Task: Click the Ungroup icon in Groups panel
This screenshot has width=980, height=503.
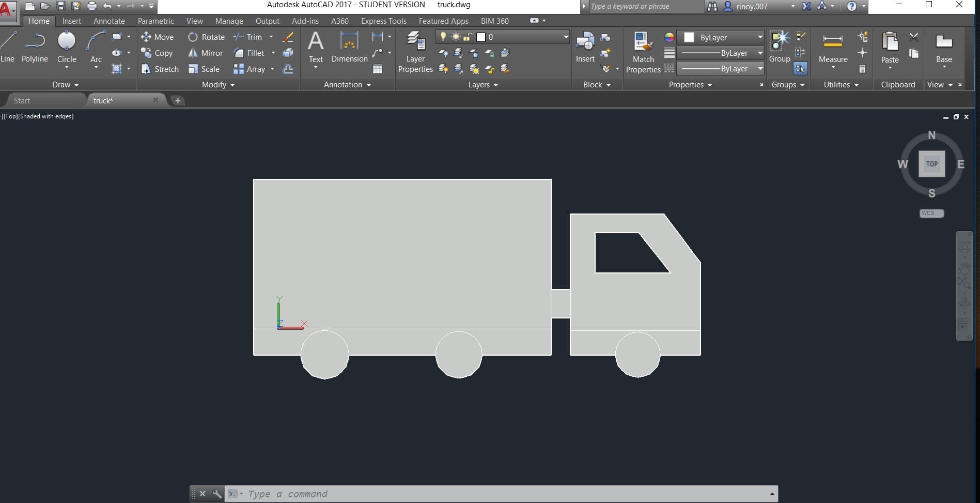Action: coord(800,37)
